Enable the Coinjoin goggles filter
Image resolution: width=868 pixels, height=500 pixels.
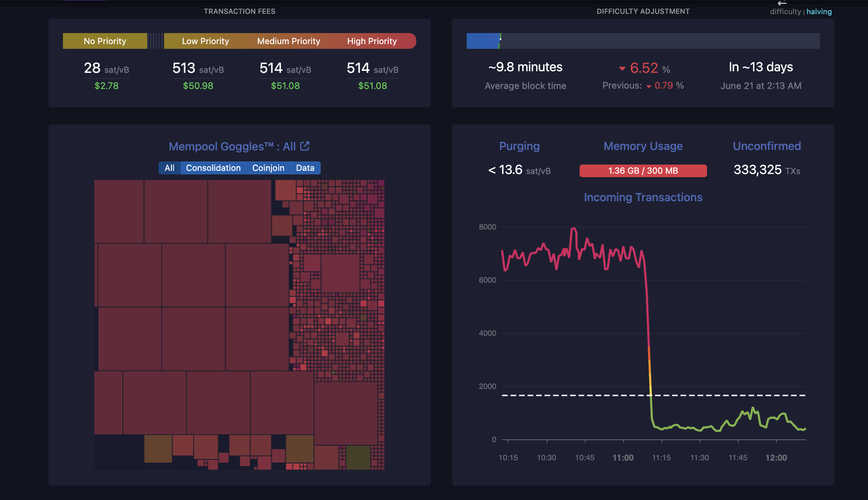pyautogui.click(x=268, y=168)
